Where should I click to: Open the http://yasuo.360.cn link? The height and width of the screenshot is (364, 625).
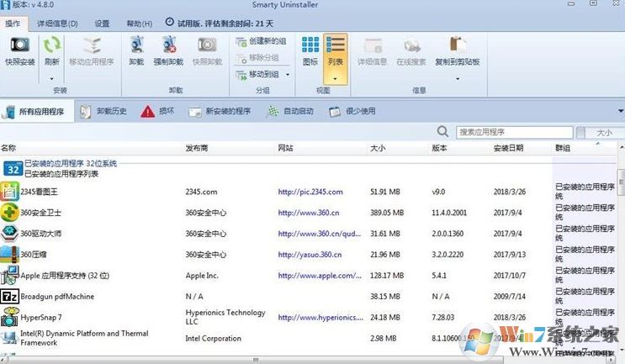310,255
